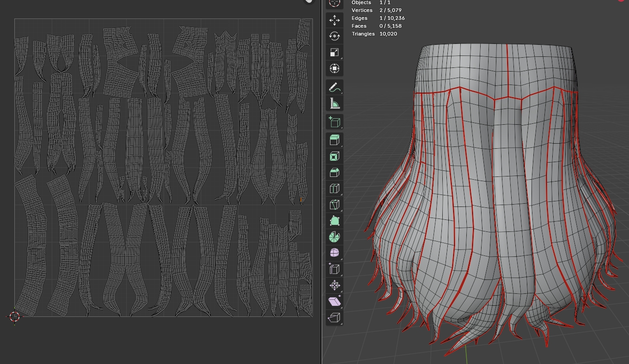
Task: Select the Inset Faces tool
Action: (x=334, y=156)
